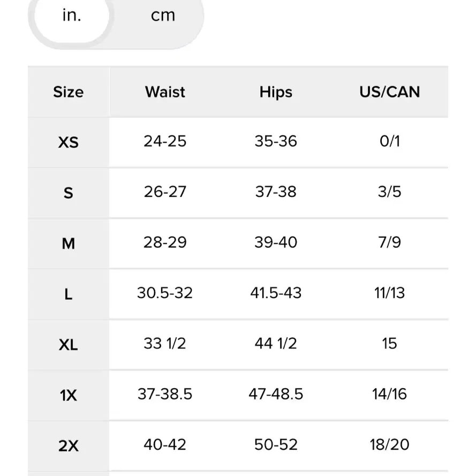This screenshot has height=476, width=476.
Task: Click the 30.5-32 waist cell
Action: [x=165, y=293]
